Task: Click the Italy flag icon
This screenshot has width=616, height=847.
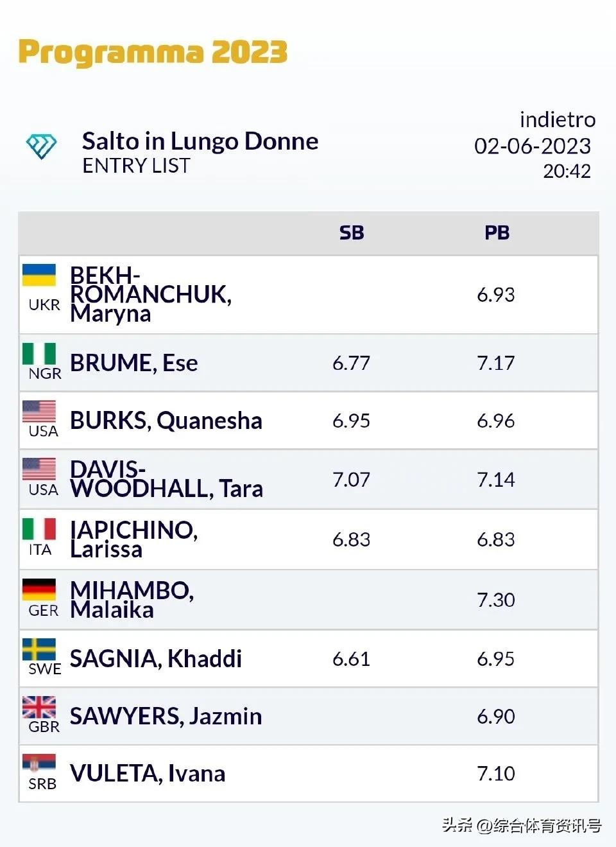Action: (x=39, y=528)
